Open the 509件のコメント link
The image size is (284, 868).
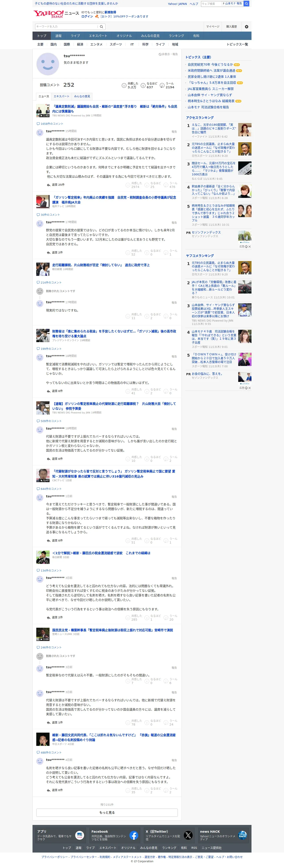tap(51, 421)
